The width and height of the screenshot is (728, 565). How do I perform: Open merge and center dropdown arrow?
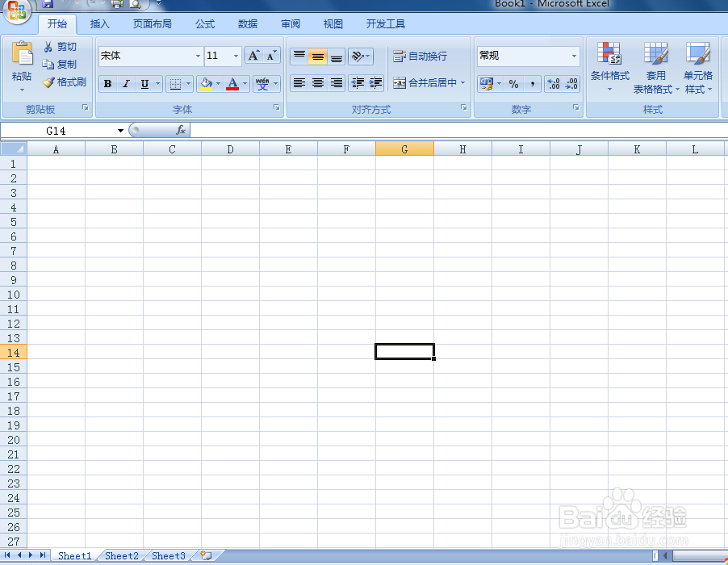point(463,82)
